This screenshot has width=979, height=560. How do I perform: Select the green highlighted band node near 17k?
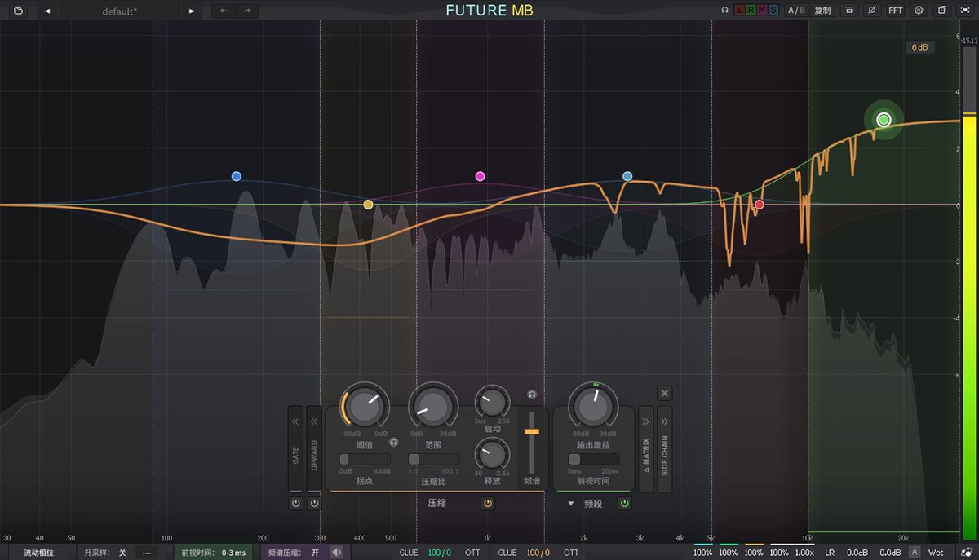click(884, 120)
